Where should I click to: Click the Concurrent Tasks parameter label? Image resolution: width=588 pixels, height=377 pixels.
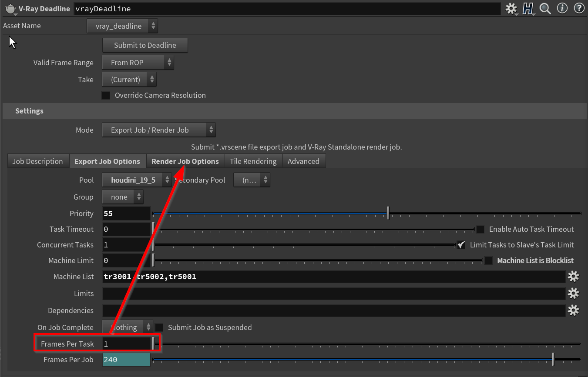coord(65,245)
